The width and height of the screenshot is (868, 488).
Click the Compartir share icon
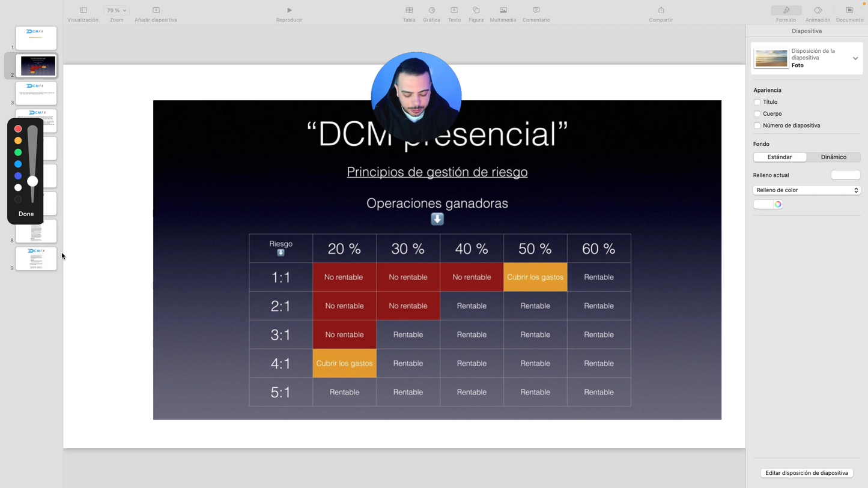pos(661,10)
